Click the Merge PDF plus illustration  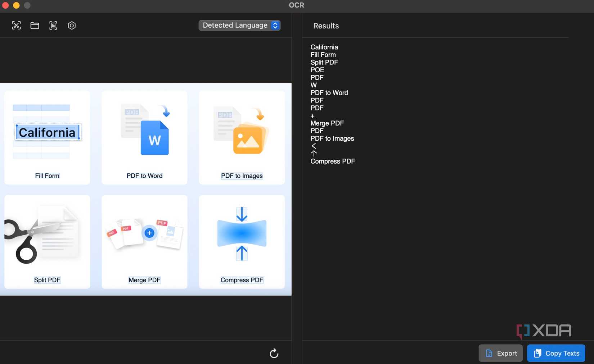(x=145, y=233)
